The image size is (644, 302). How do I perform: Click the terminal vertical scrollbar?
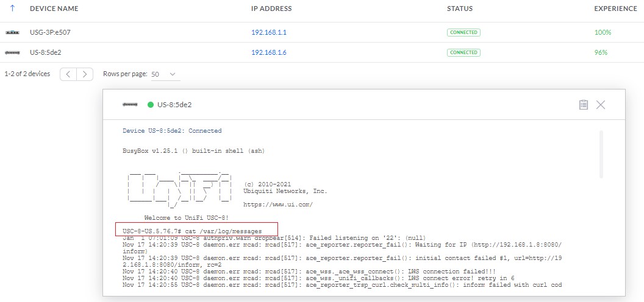click(601, 154)
